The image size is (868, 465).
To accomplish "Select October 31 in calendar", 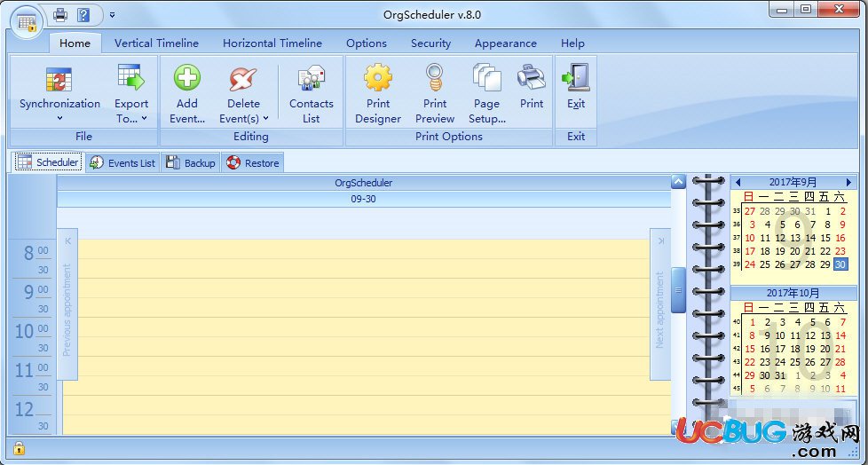I will [780, 375].
